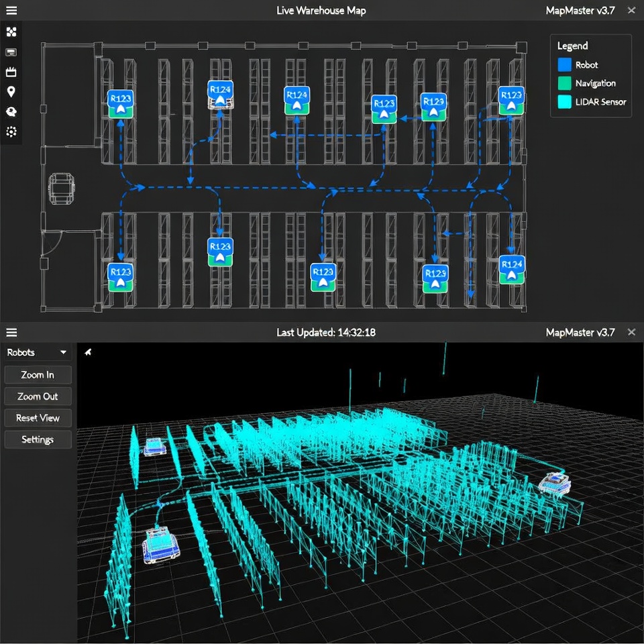644x644 pixels.
Task: Open the sidebar settings gear icon
Action: click(x=11, y=132)
